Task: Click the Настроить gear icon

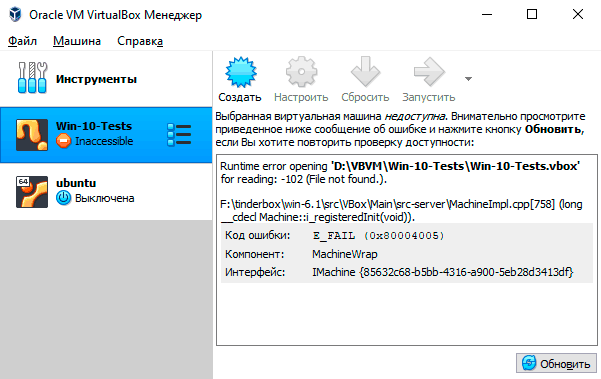Action: pos(301,72)
